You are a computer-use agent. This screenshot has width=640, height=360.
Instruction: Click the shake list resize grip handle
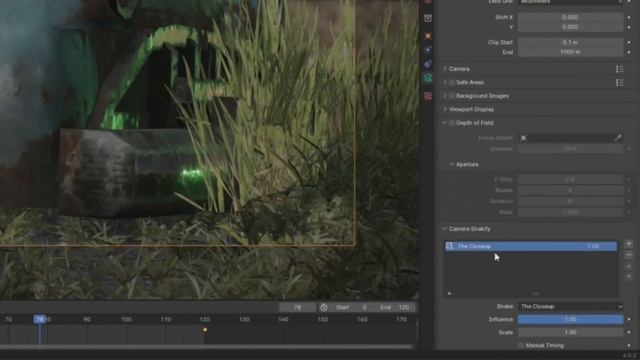536,293
